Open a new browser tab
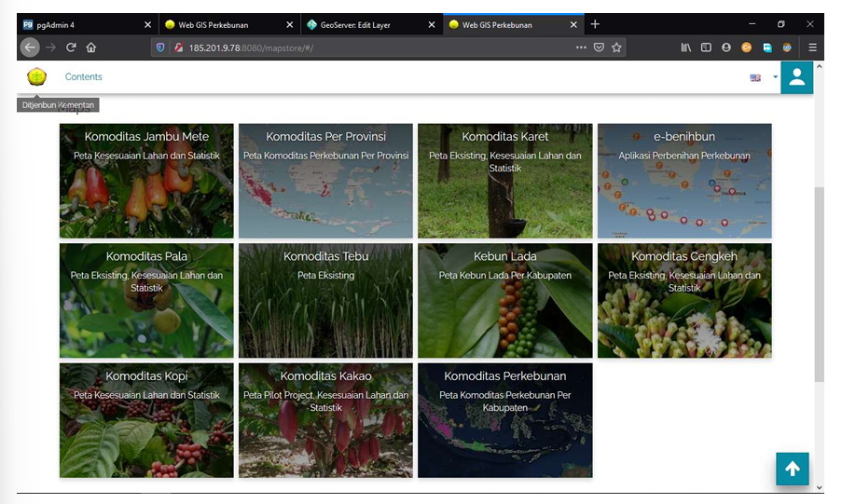Viewport: 842px width, 504px height. pos(595,24)
